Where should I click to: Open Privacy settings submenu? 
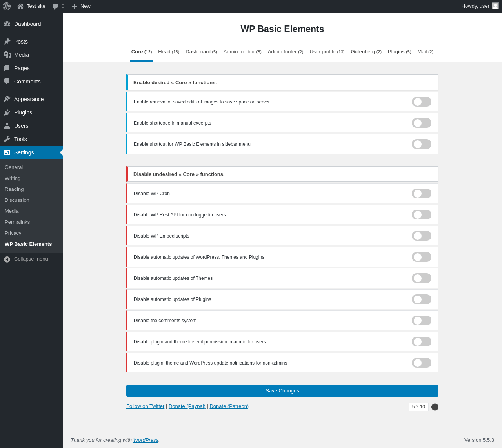click(31, 233)
